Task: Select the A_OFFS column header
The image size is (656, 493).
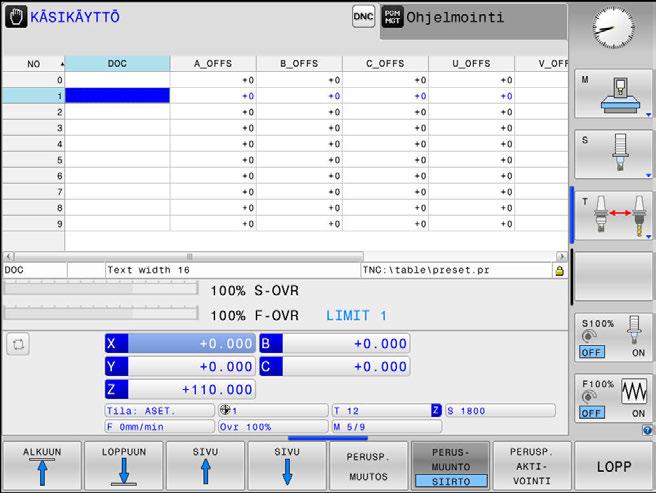Action: 213,64
